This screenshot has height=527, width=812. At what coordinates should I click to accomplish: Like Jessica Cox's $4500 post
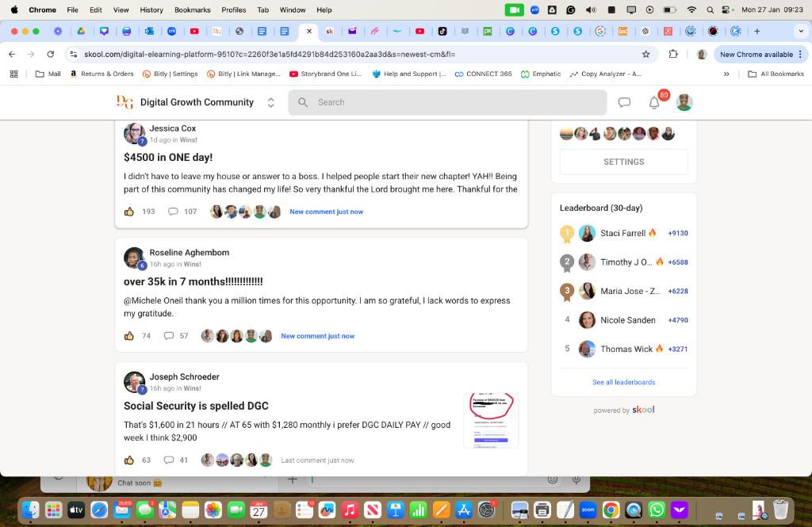click(129, 212)
